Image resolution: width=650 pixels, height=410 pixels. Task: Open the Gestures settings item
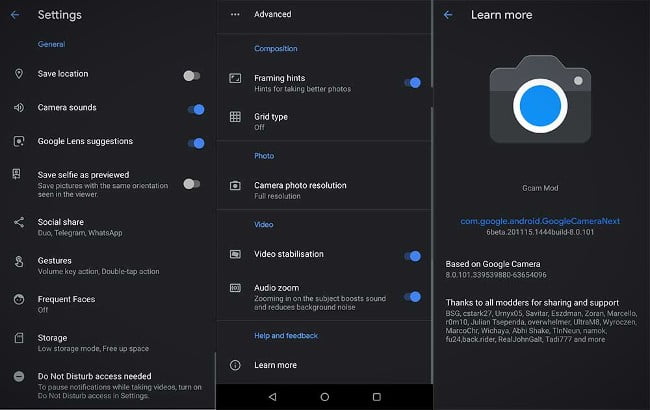(108, 266)
